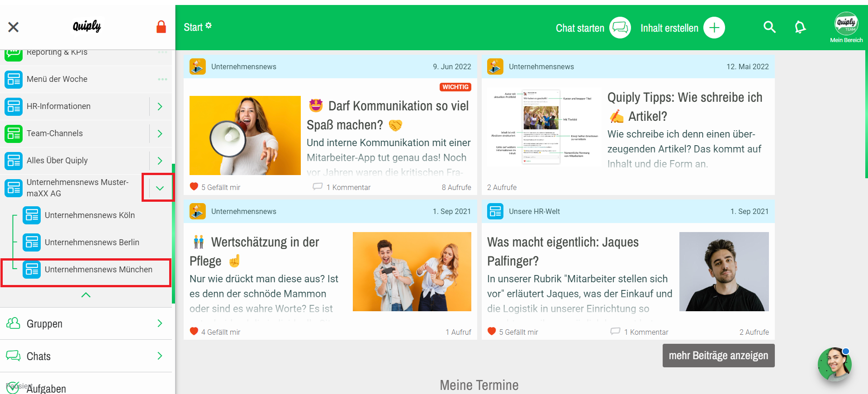Open Wertschätzung in der Pflege article

(x=254, y=252)
